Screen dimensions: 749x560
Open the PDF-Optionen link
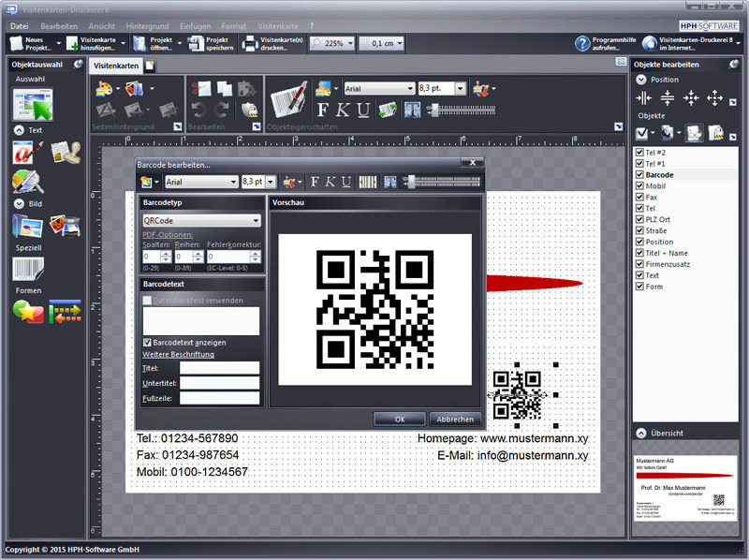point(168,235)
